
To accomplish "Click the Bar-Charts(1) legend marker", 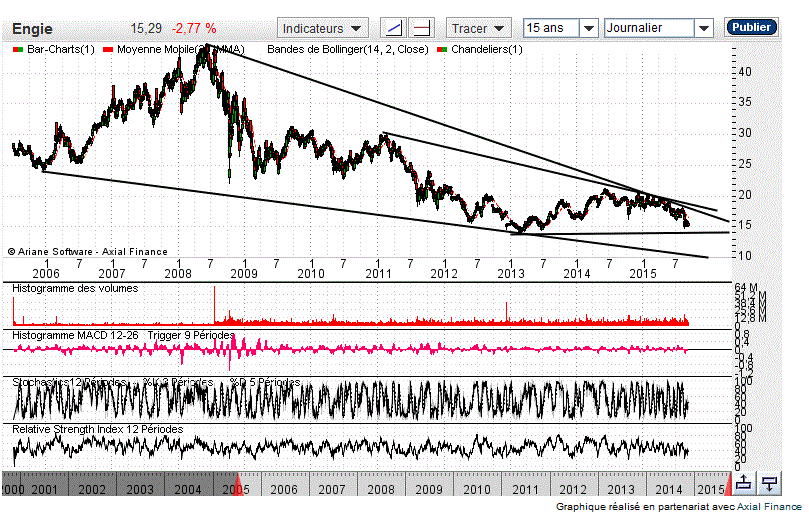I will [x=16, y=49].
